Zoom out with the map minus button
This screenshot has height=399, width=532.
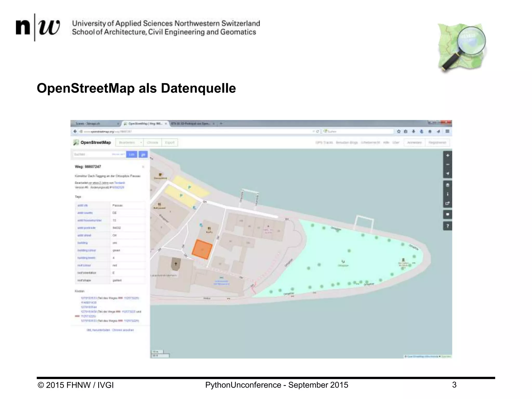(447, 164)
